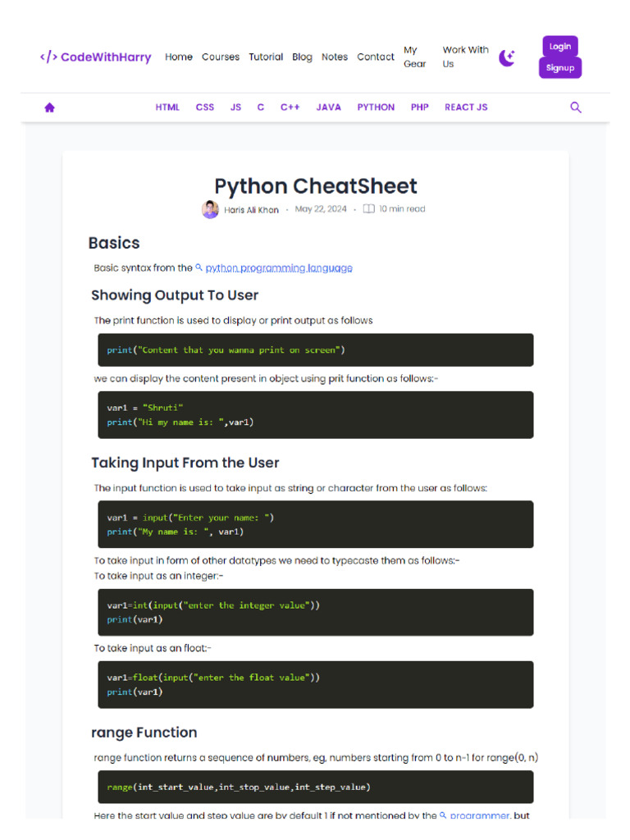Follow the python programming language link
The height and width of the screenshot is (840, 630).
[x=279, y=268]
